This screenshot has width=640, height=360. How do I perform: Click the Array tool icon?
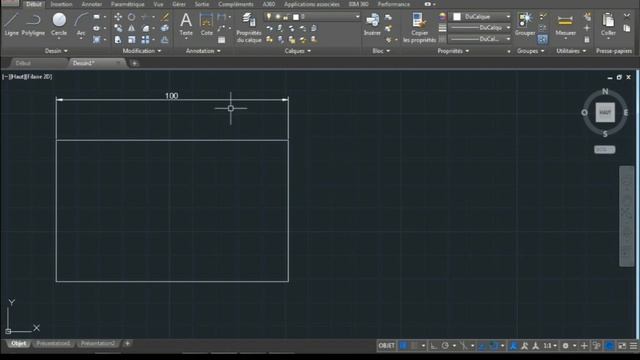coord(145,40)
